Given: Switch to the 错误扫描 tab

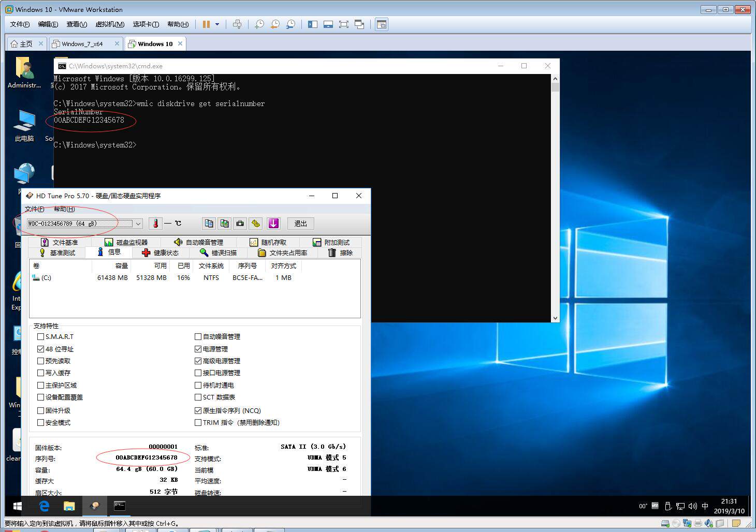Looking at the screenshot, I should pyautogui.click(x=219, y=253).
